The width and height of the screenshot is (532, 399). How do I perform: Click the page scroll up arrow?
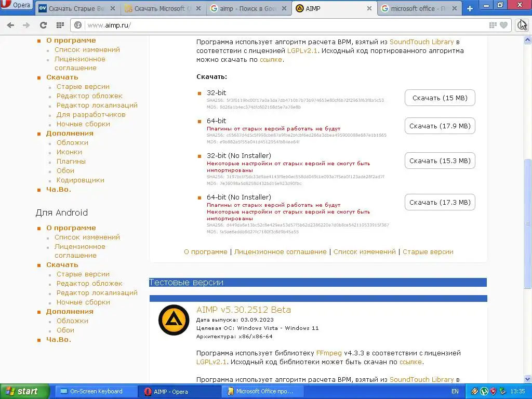pyautogui.click(x=528, y=40)
